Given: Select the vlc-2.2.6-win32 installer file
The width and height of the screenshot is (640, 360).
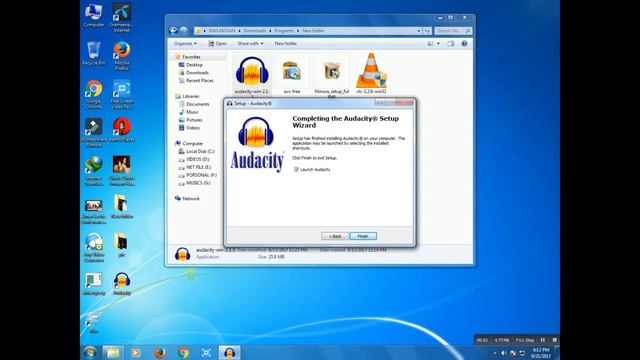Looking at the screenshot, I should pyautogui.click(x=371, y=74).
